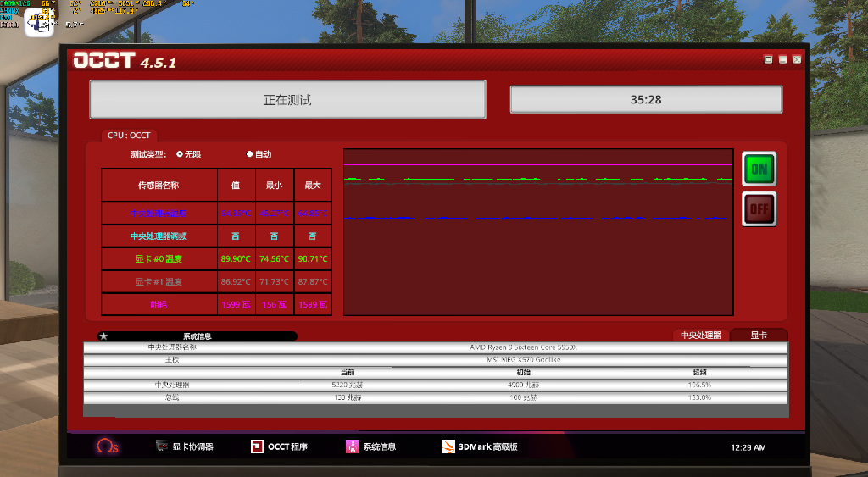Click the 71.73°C minimum value cell
This screenshot has height=477, width=868.
pyautogui.click(x=274, y=281)
